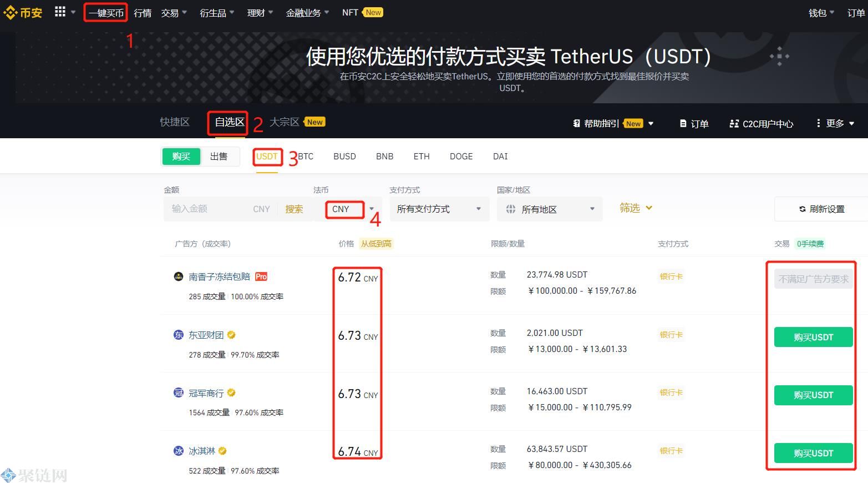Viewport: 868px width, 483px height.
Task: Click 东亚财团 verified badge icon
Action: [231, 335]
